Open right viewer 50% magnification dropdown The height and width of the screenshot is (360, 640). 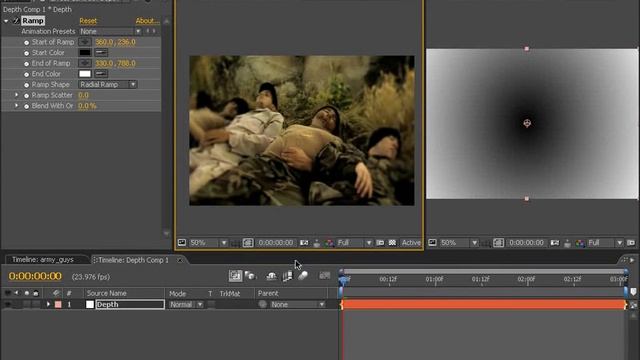459,243
